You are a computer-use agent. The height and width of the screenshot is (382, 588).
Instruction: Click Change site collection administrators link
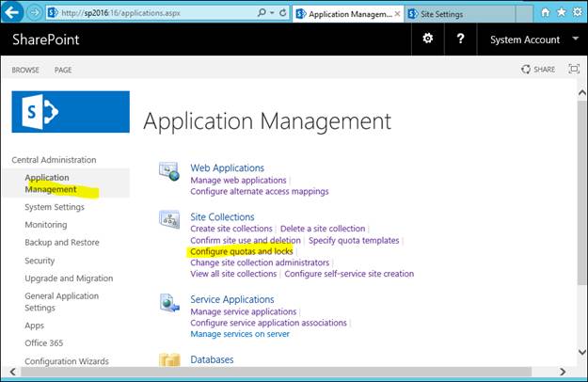tap(260, 263)
